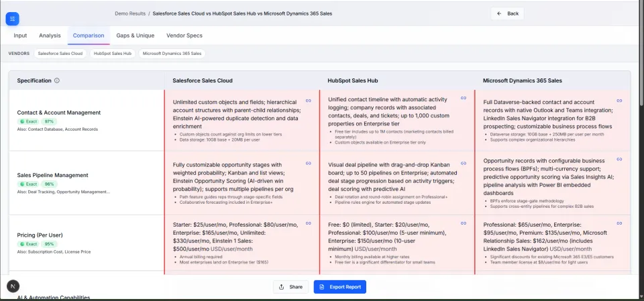Click the 95% match badge
644x301 pixels.
click(x=49, y=244)
